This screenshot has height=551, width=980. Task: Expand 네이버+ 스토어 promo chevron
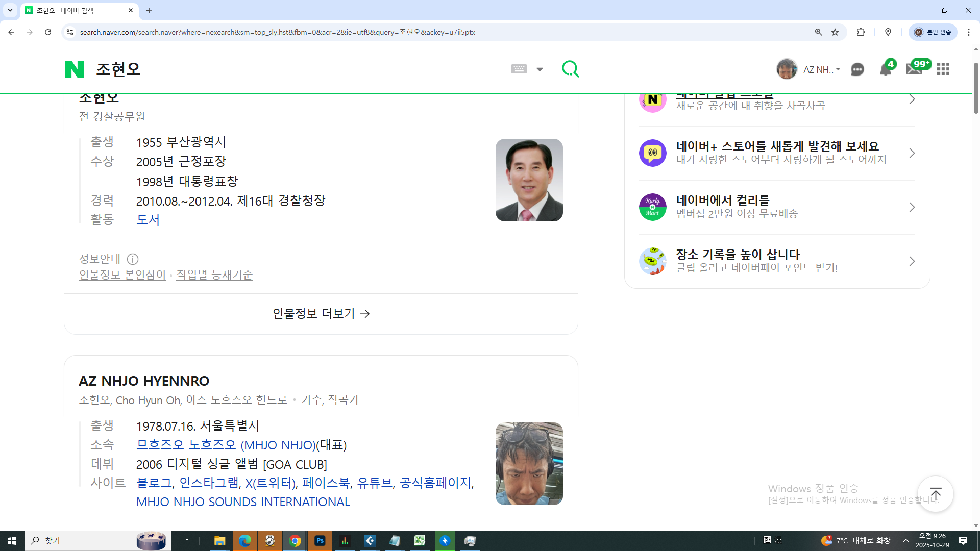(x=912, y=153)
